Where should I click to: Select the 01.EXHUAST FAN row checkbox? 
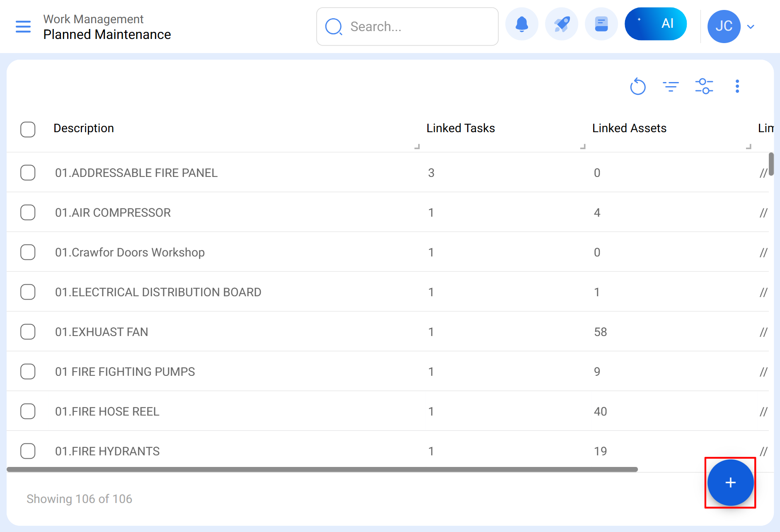pyautogui.click(x=28, y=332)
